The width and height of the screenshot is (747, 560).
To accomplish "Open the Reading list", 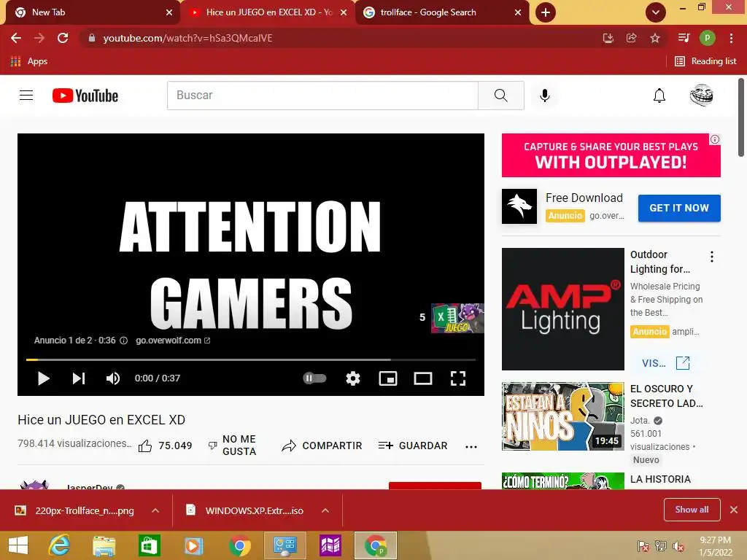I will pos(705,61).
